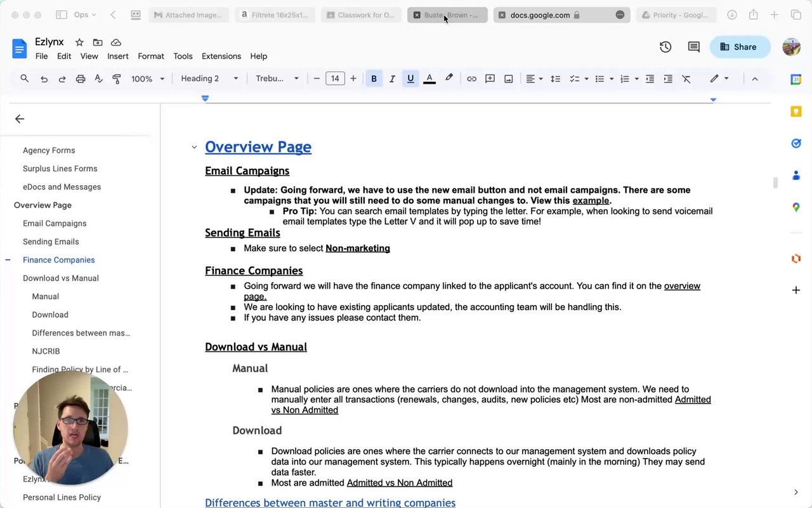The image size is (812, 508).
Task: Jump to 'NJCRIB' in the outline
Action: coord(46,351)
